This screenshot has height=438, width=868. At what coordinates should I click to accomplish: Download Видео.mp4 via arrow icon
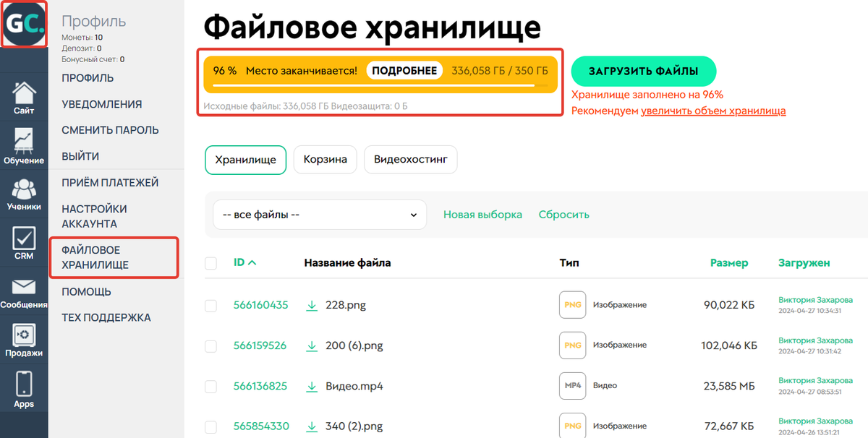[312, 386]
